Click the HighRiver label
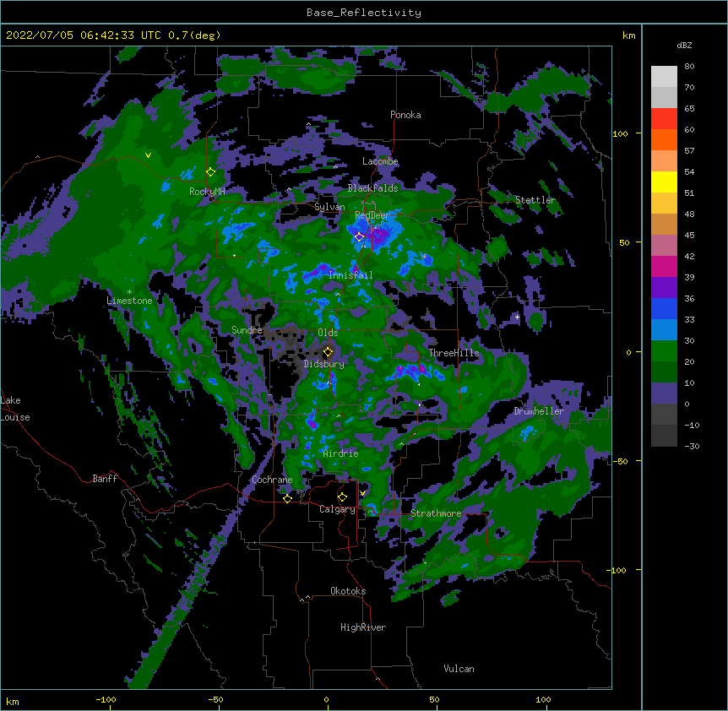Viewport: 728px width, 711px height. (363, 627)
